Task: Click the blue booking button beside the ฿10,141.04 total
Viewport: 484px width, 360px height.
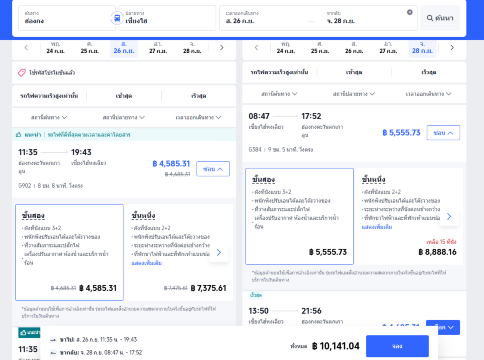Action: [397, 346]
